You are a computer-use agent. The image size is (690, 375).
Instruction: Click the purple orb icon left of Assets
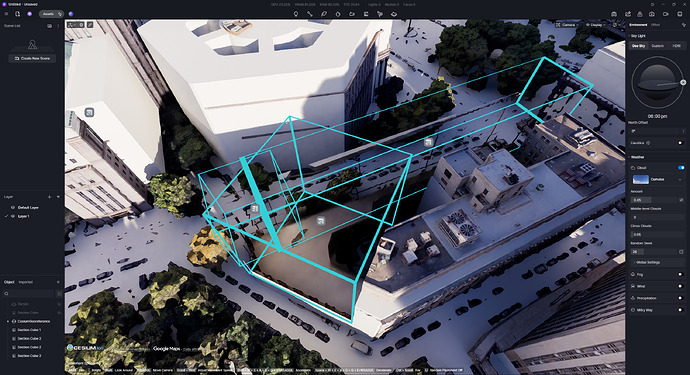tap(29, 14)
